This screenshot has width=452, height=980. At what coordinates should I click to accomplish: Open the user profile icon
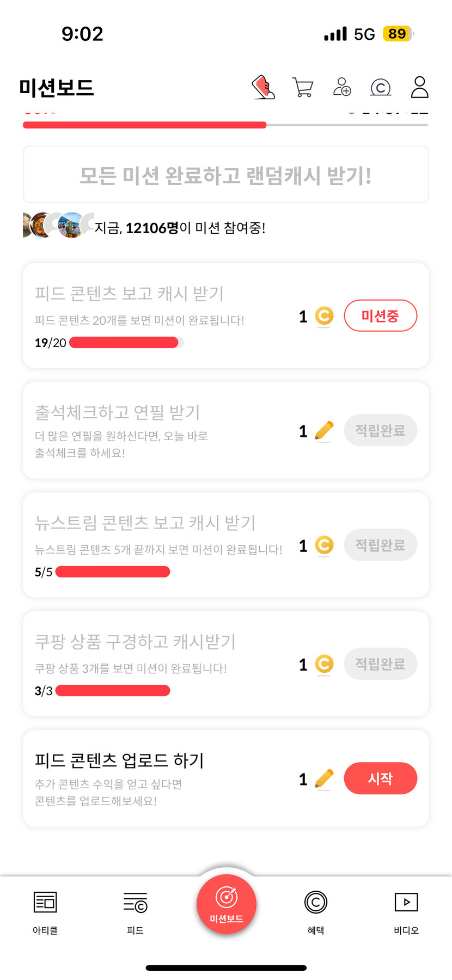[x=419, y=87]
